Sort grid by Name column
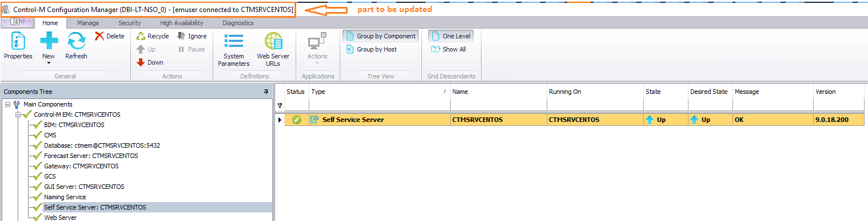Viewport: 868px width, 221px height. pyautogui.click(x=498, y=92)
